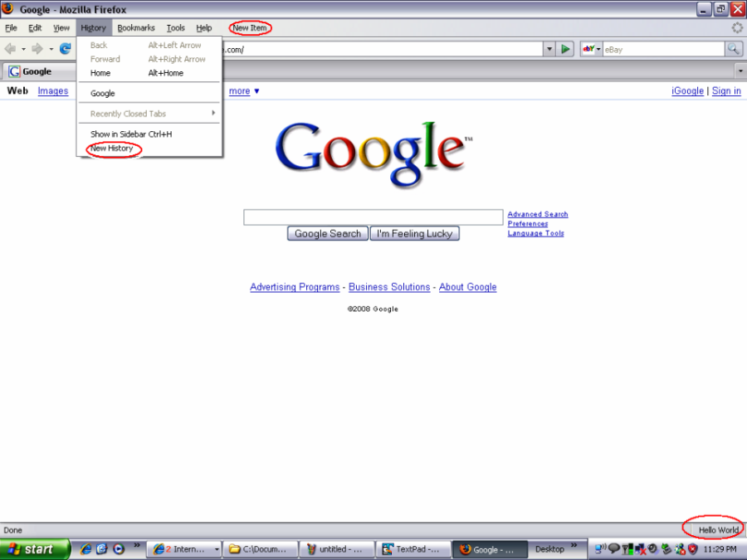
Task: Click the Google Search button
Action: [328, 233]
